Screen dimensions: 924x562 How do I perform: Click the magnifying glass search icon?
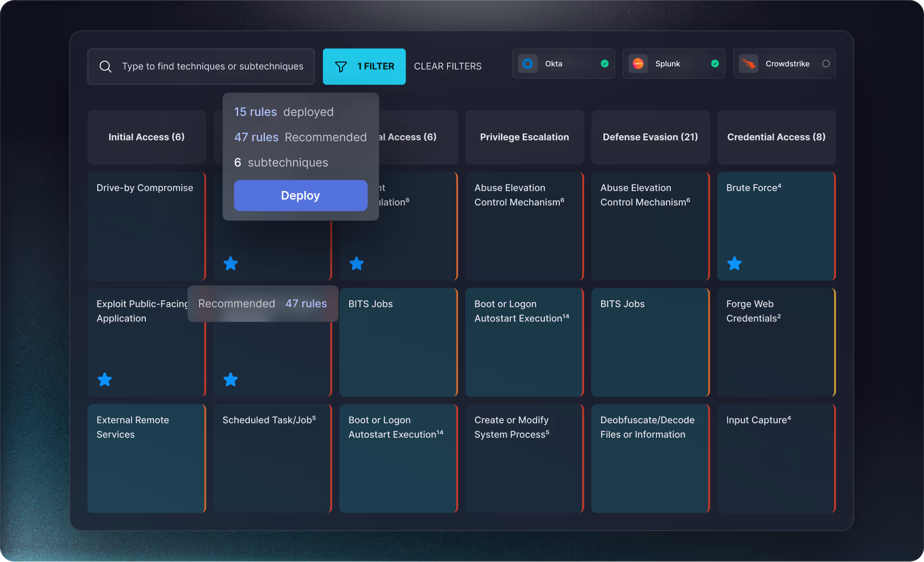coord(105,66)
